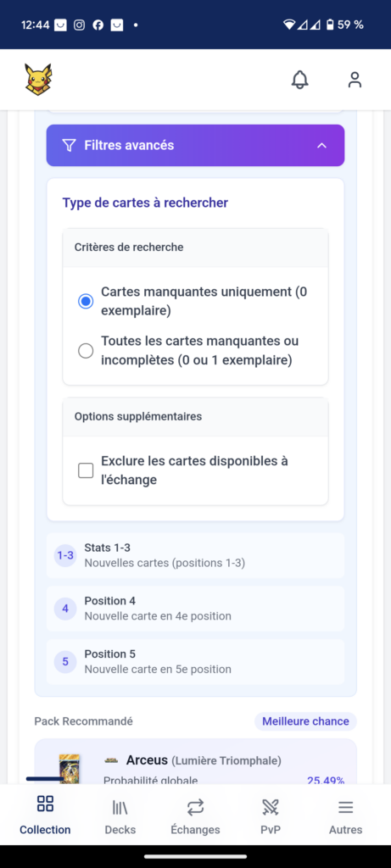Expand the Stats 1-3 row
Screen dimensions: 391x868
(195, 555)
